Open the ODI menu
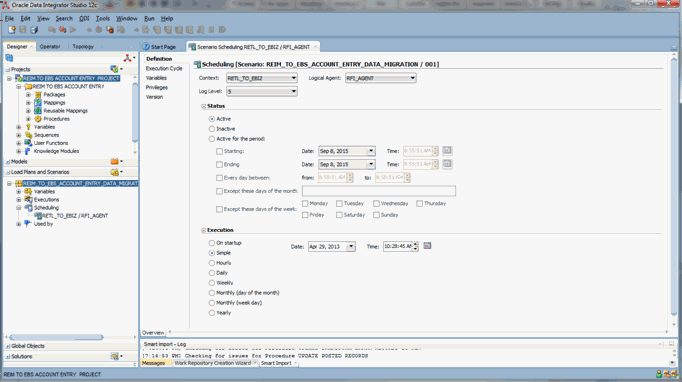The image size is (682, 382). (84, 19)
